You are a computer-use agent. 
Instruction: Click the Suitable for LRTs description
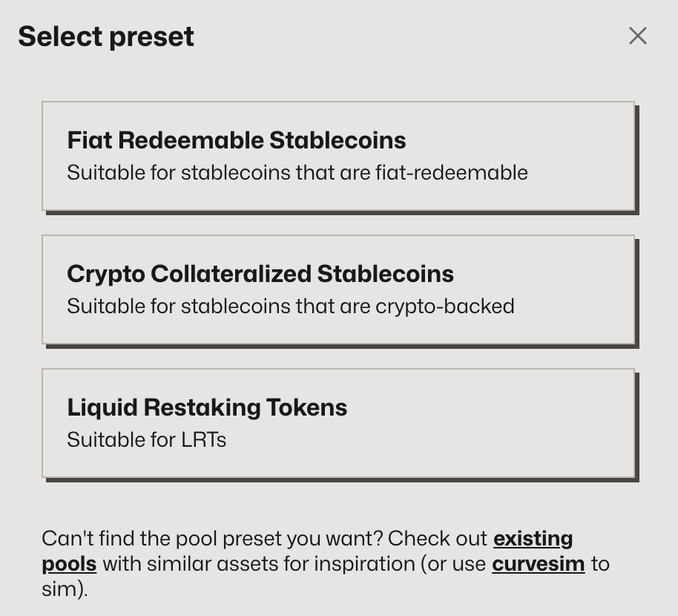pyautogui.click(x=145, y=439)
